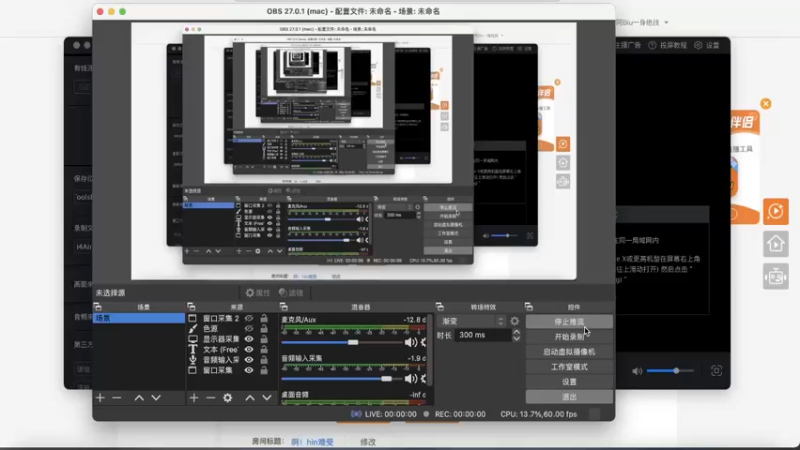The image size is (800, 450).
Task: Move source down in sources panel
Action: (x=267, y=398)
